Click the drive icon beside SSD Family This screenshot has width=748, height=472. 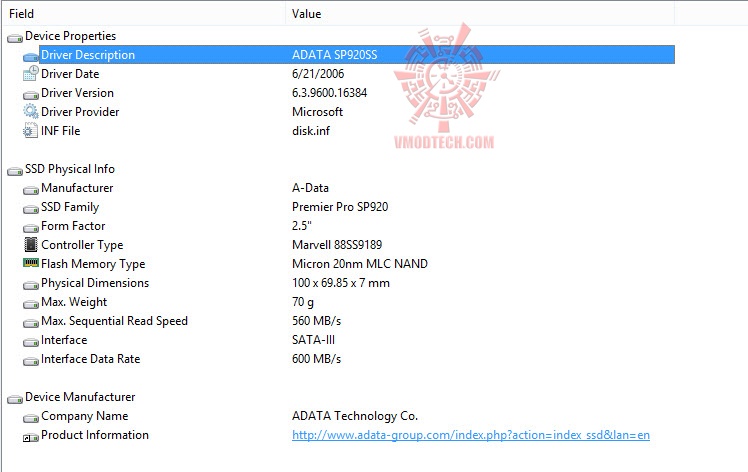pyautogui.click(x=31, y=209)
